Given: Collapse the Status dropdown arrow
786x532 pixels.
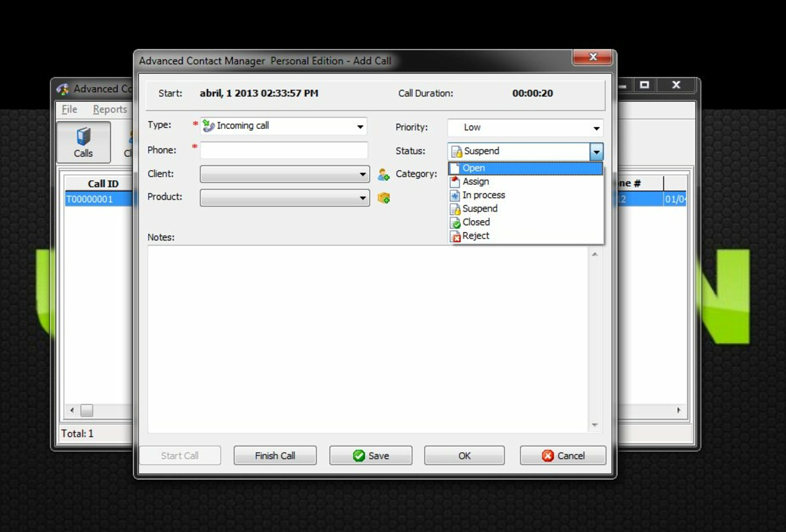Looking at the screenshot, I should click(596, 152).
